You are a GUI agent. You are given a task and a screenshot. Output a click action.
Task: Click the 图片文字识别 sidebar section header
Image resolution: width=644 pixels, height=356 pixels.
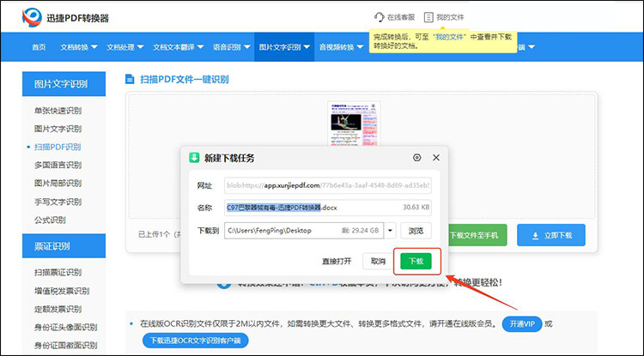coord(64,84)
